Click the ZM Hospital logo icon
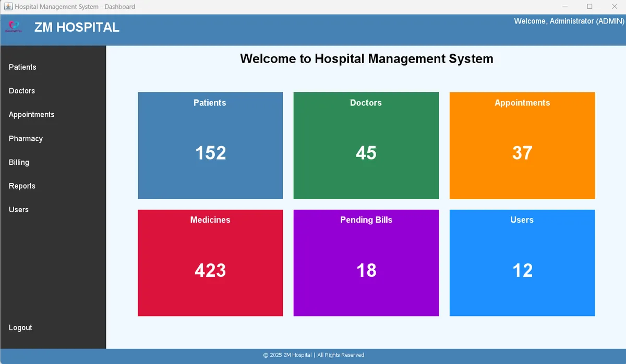This screenshot has height=364, width=626. point(14,27)
